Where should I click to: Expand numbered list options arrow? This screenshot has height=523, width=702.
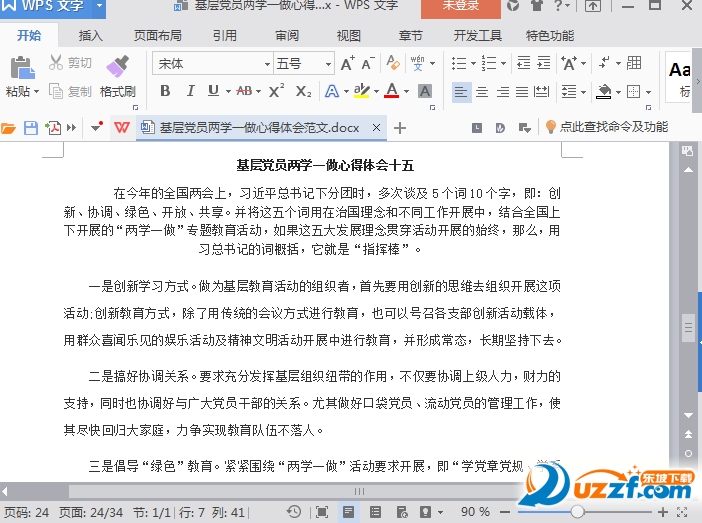[x=503, y=64]
